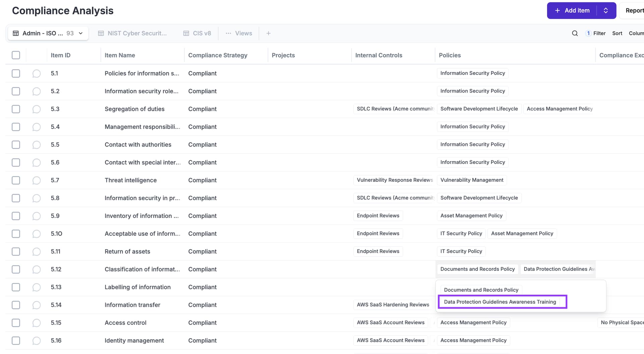Click comment icon for Return of assets
The width and height of the screenshot is (644, 354).
click(36, 252)
